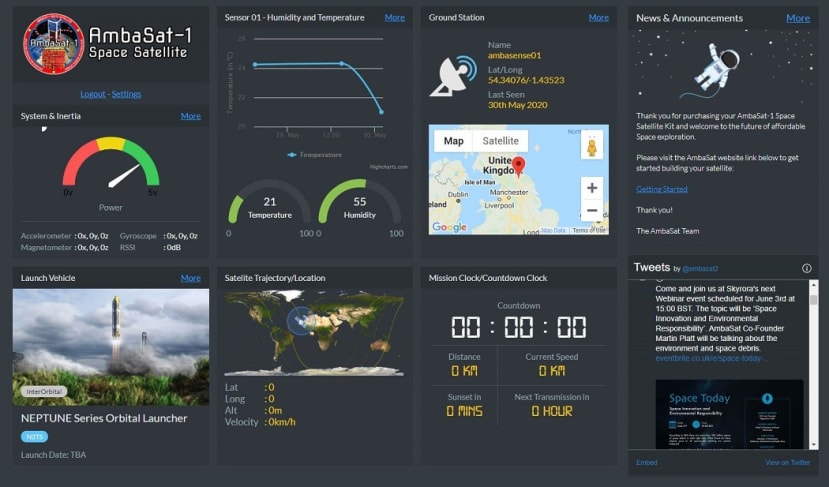
Task: Click the InterOrbital label on rocket image
Action: pos(44,391)
